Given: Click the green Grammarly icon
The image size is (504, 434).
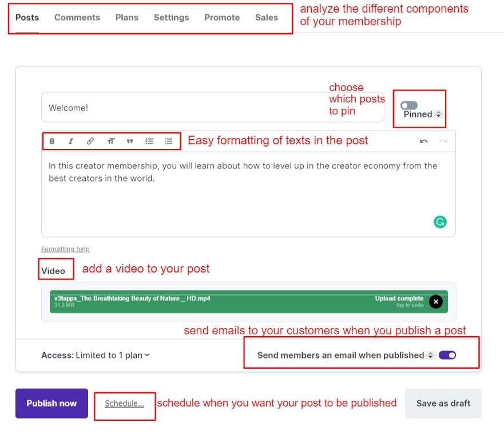Looking at the screenshot, I should pyautogui.click(x=439, y=222).
